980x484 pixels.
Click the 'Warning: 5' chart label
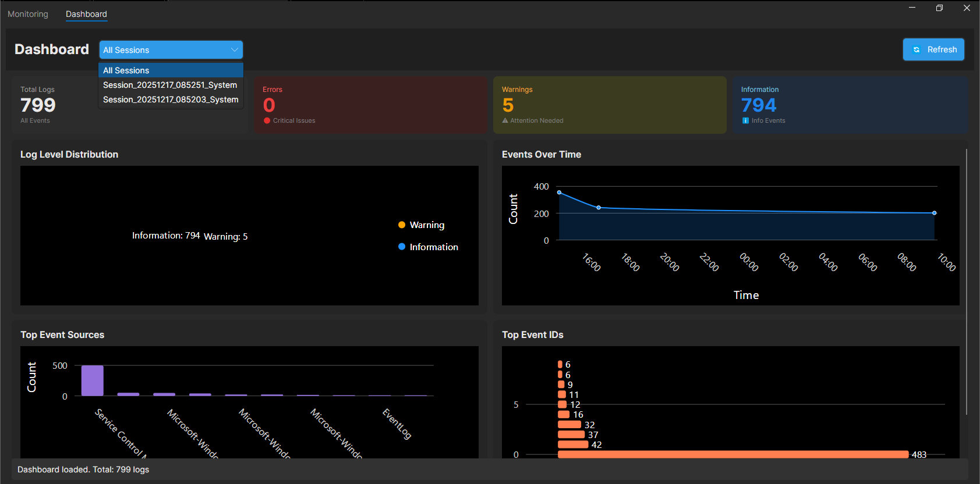(226, 237)
